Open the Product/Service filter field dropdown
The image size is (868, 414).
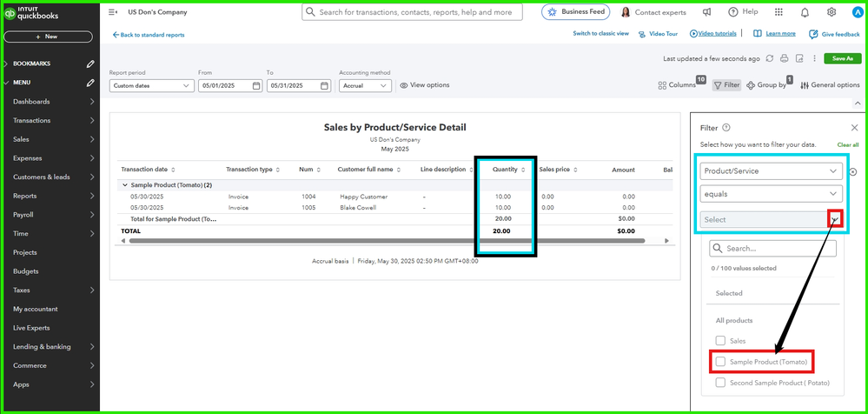[x=772, y=171]
